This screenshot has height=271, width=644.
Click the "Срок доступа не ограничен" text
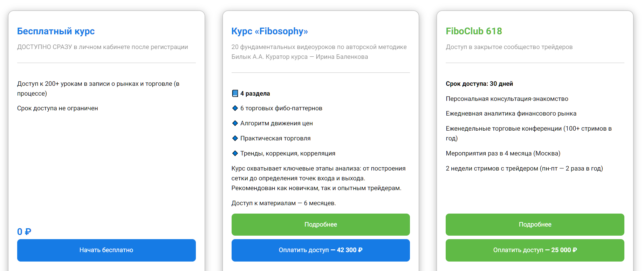tap(57, 108)
